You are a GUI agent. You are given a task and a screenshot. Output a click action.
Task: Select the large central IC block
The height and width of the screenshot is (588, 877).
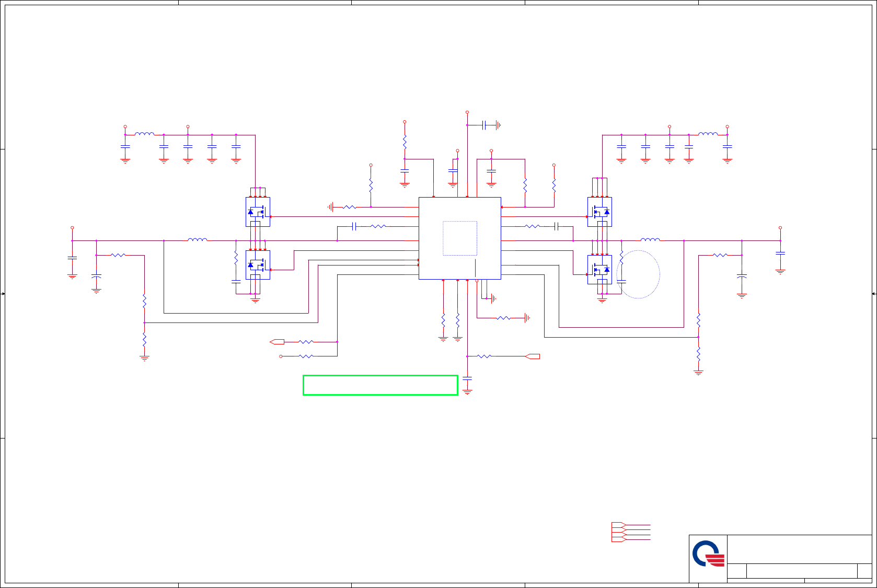coord(460,238)
